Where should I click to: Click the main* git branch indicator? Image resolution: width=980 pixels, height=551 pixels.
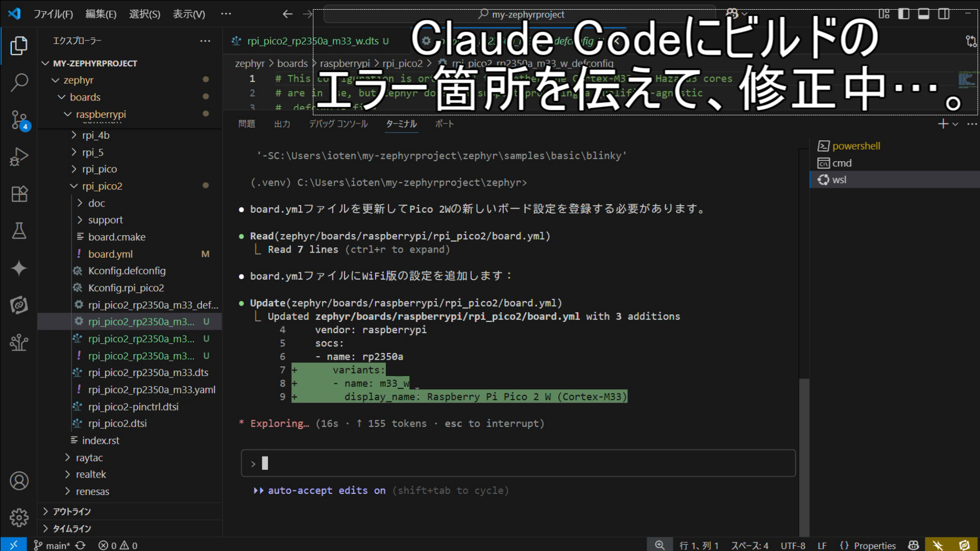point(52,545)
